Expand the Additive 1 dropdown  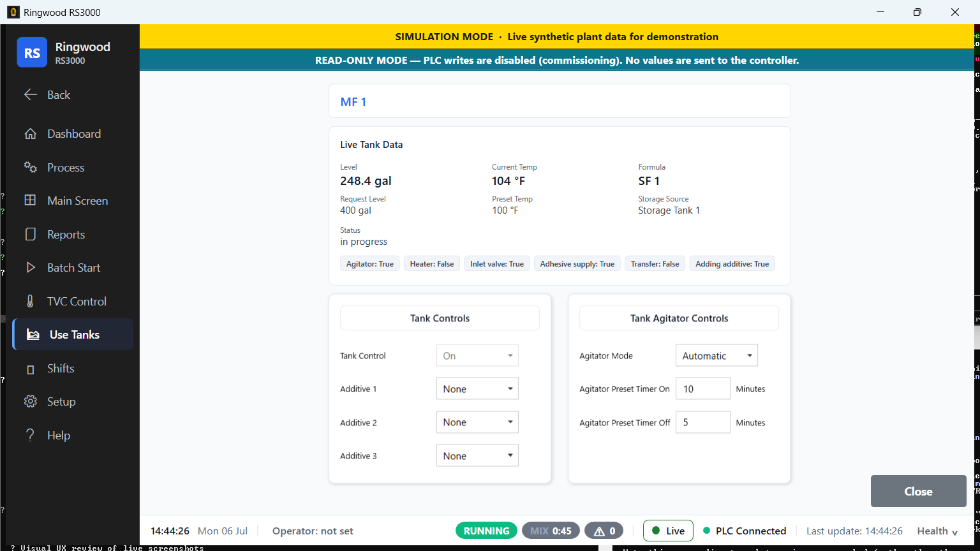[x=477, y=389]
